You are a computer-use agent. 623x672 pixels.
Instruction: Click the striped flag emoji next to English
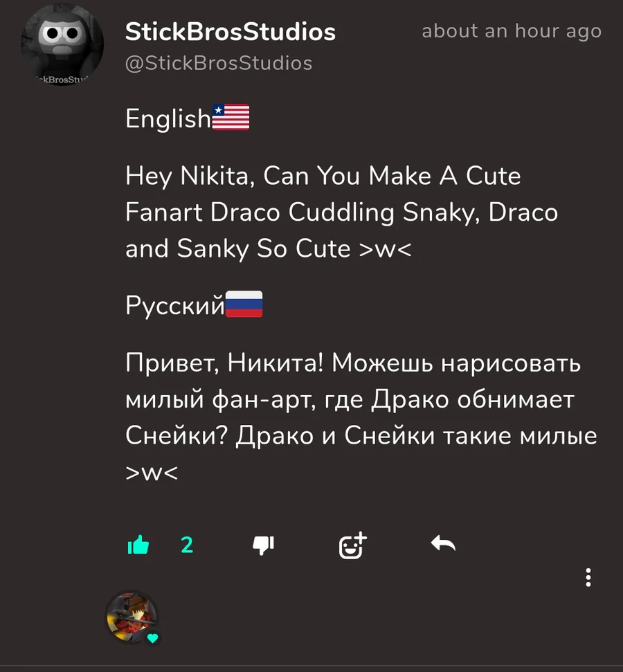231,117
